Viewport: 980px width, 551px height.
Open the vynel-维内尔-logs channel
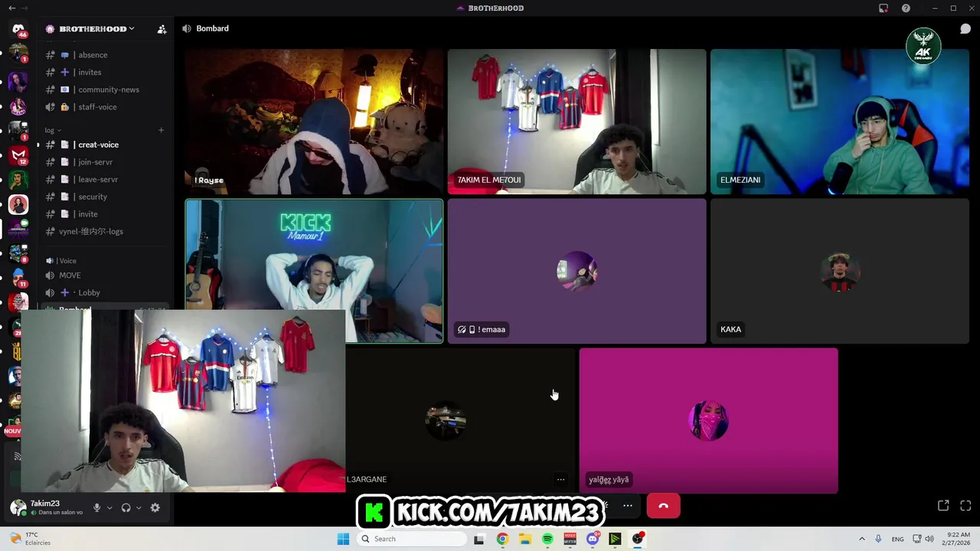point(105,231)
